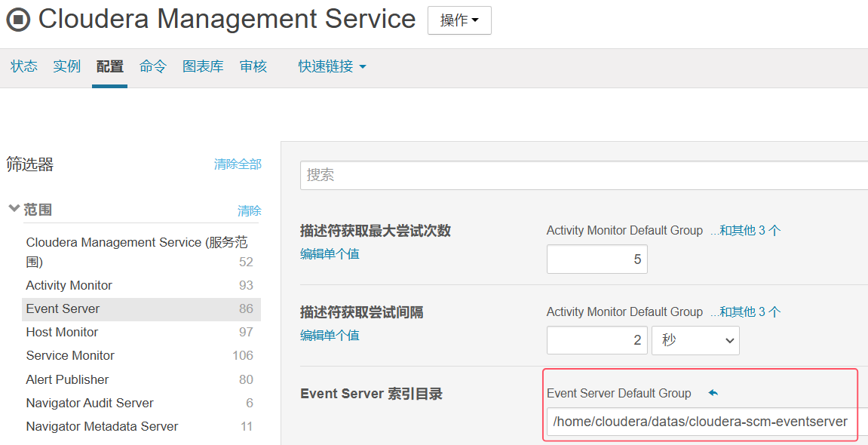Select Service Monitor in the scope list
The width and height of the screenshot is (868, 445).
pos(70,355)
